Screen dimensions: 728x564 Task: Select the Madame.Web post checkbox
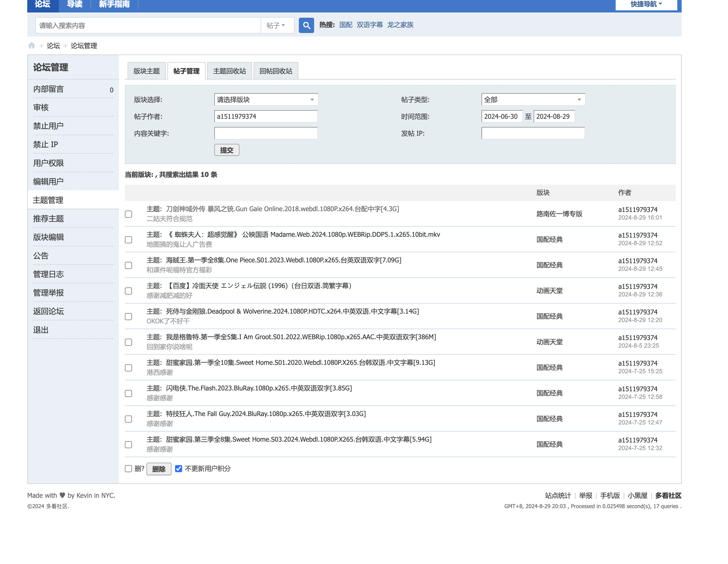click(128, 239)
